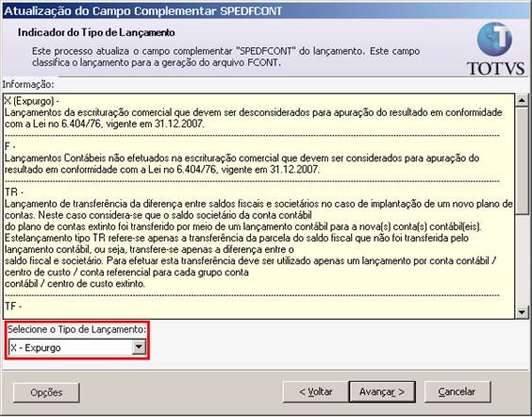Proceed with the Avançar button
Screen dimensions: 532x417
382,392
